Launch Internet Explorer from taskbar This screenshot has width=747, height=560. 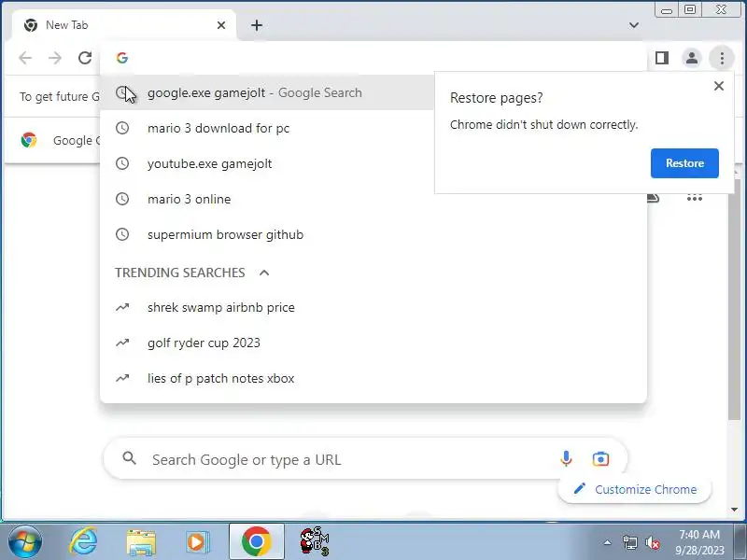[x=83, y=541]
